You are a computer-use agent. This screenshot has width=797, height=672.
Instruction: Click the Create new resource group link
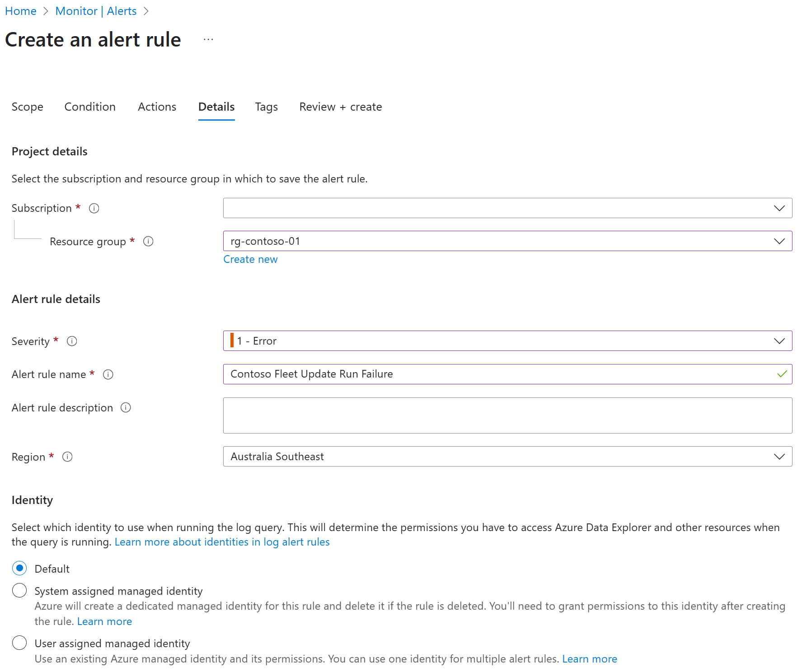(250, 259)
